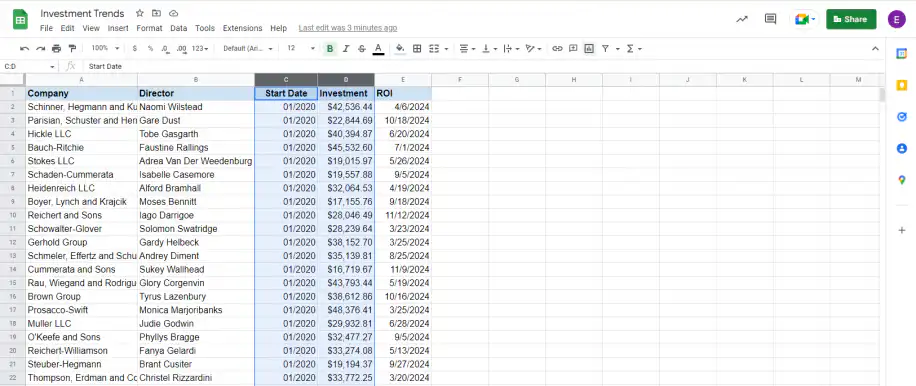Open horizontal align dropdown
The height and width of the screenshot is (386, 916).
[x=467, y=48]
